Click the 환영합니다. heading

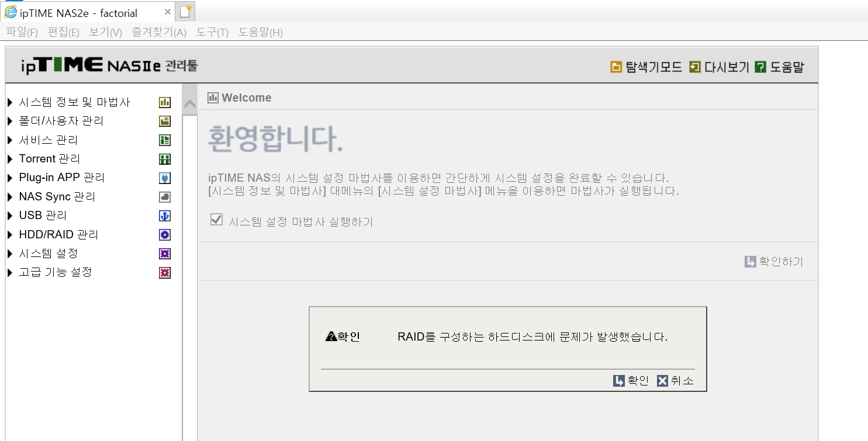275,139
